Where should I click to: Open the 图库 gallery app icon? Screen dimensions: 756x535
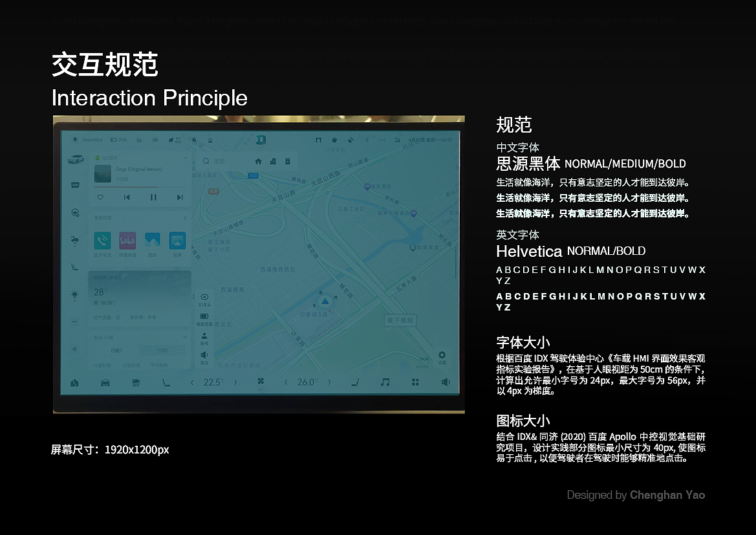point(153,240)
